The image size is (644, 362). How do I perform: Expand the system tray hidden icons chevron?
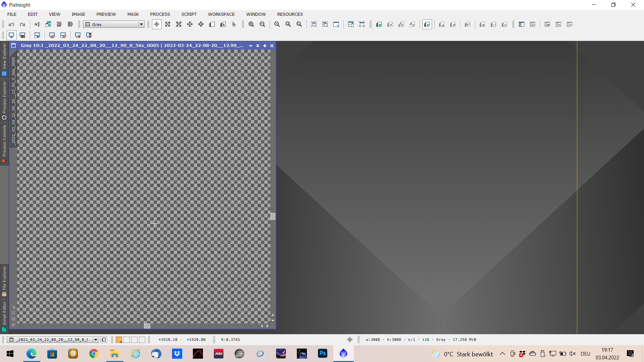pyautogui.click(x=502, y=354)
